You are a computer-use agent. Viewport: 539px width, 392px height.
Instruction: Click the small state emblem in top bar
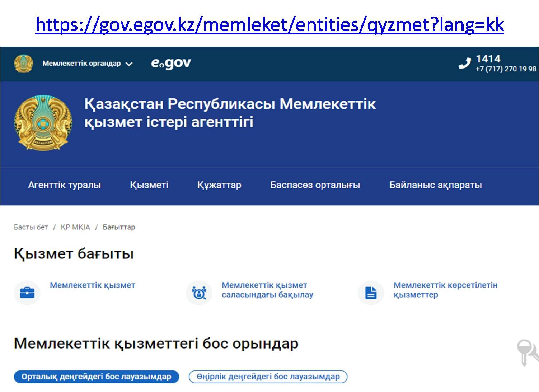tap(23, 64)
